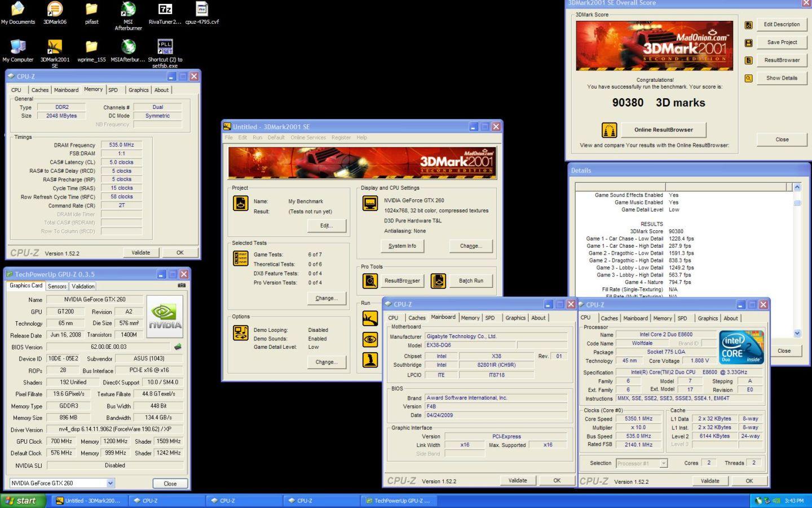
Task: Click the Edit button in the Project section
Action: [326, 226]
